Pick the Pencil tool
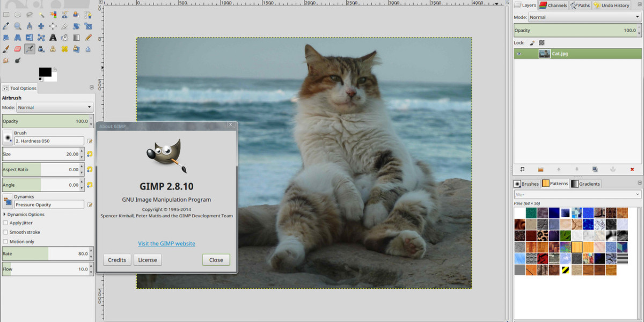644x322 pixels. point(89,38)
